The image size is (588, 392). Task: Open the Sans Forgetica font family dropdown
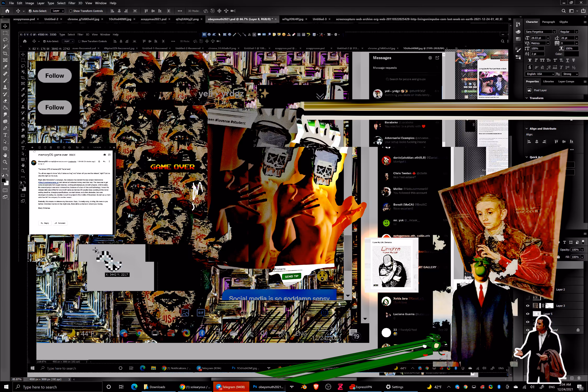pos(554,32)
